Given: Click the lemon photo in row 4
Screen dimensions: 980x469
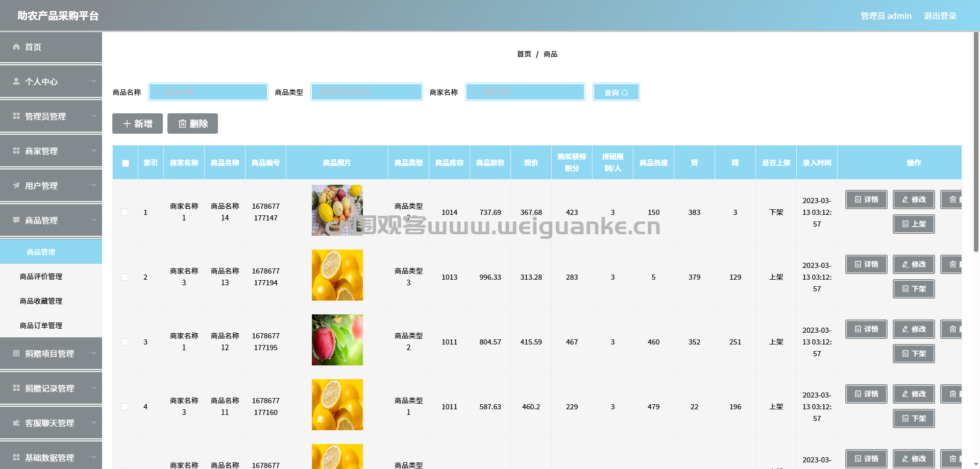Looking at the screenshot, I should pos(337,405).
